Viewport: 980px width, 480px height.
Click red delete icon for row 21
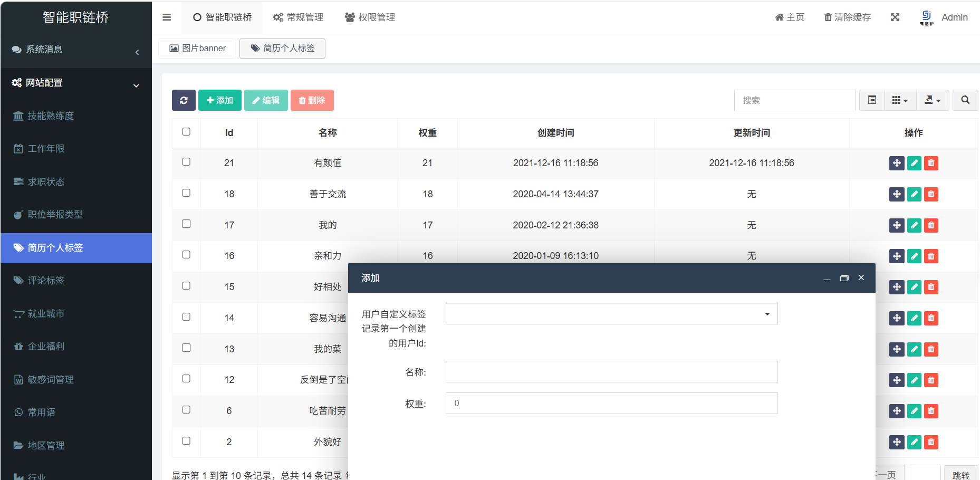tap(931, 163)
